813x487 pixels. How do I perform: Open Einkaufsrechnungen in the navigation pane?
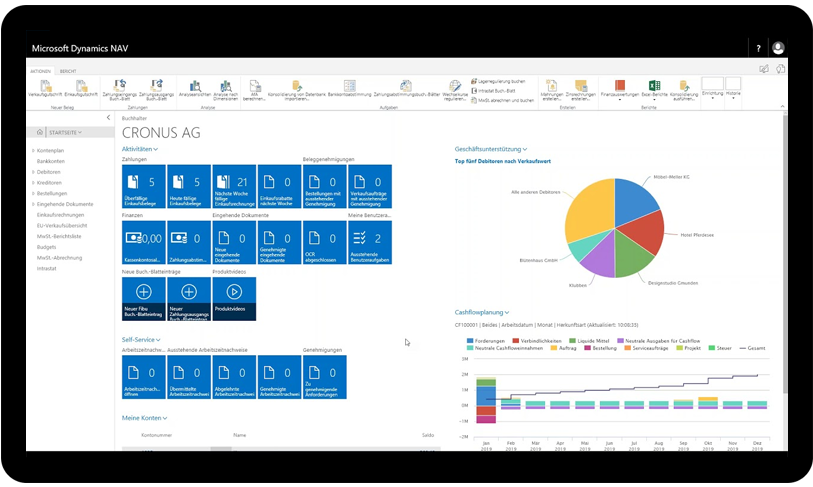(60, 215)
